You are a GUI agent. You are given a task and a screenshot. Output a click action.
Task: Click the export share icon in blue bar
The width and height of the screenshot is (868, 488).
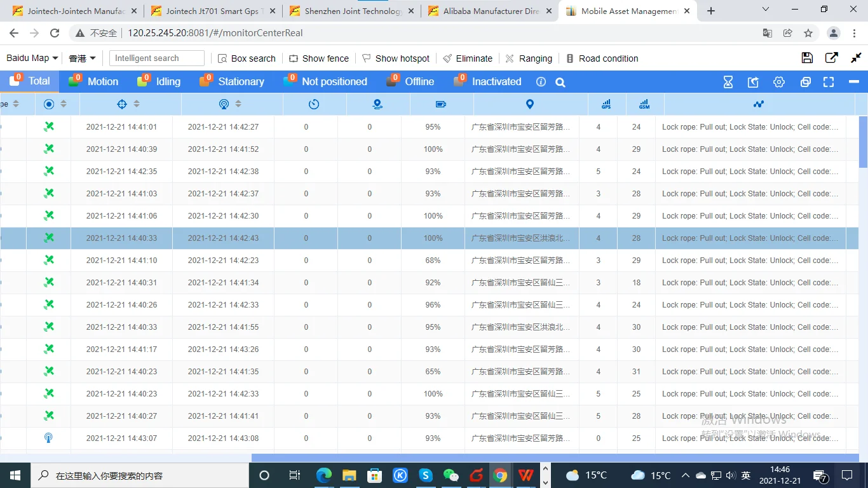click(x=754, y=82)
